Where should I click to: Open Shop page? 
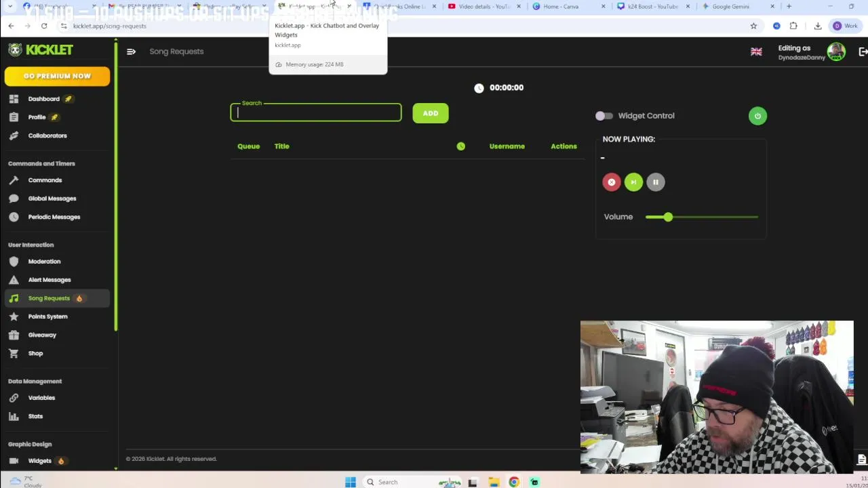[x=35, y=353]
